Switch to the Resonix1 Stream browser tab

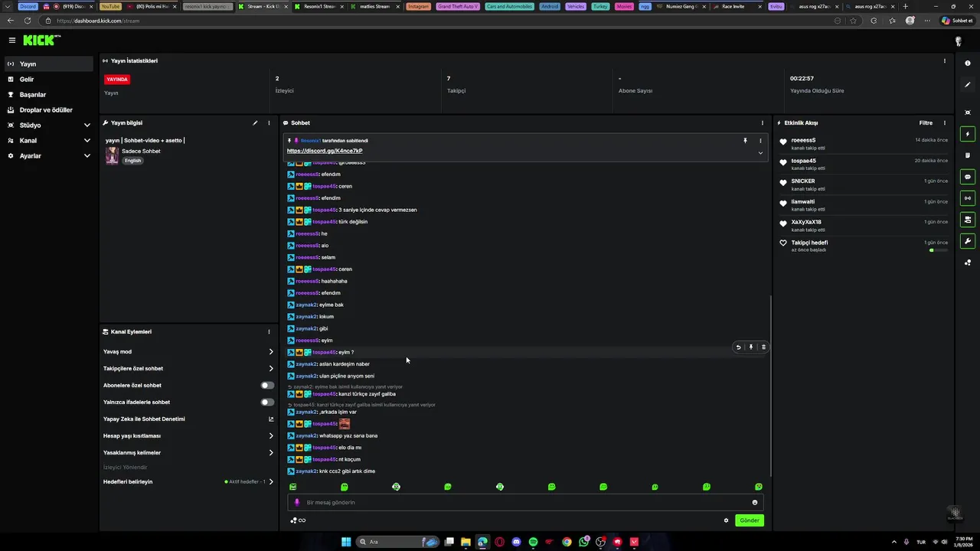point(320,6)
